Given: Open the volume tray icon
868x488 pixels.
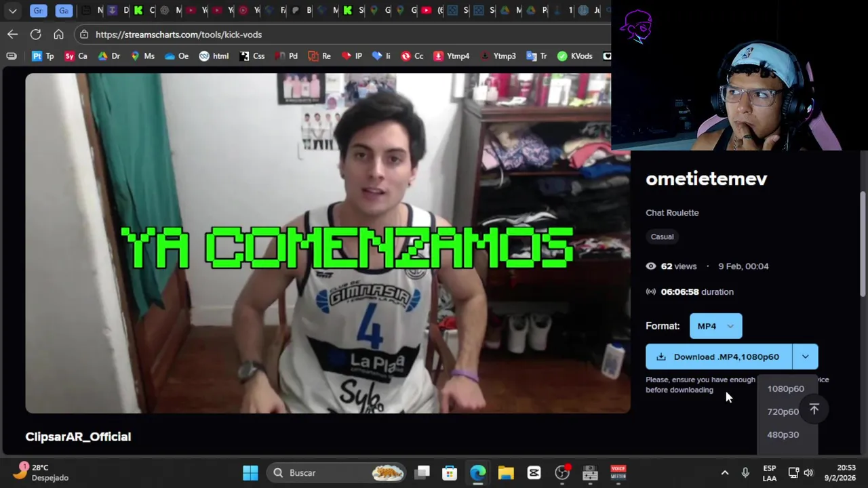Looking at the screenshot, I should point(808,472).
